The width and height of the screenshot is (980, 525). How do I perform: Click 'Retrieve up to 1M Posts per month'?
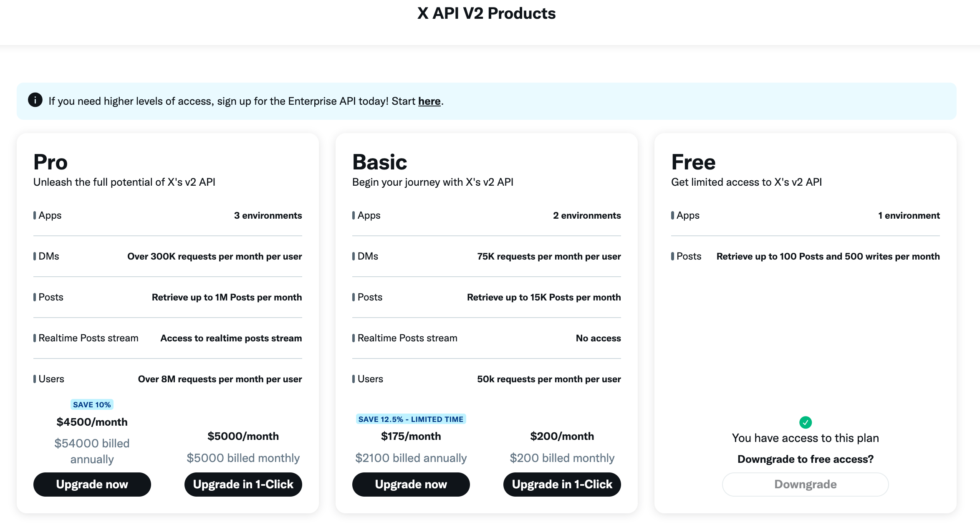click(x=227, y=297)
